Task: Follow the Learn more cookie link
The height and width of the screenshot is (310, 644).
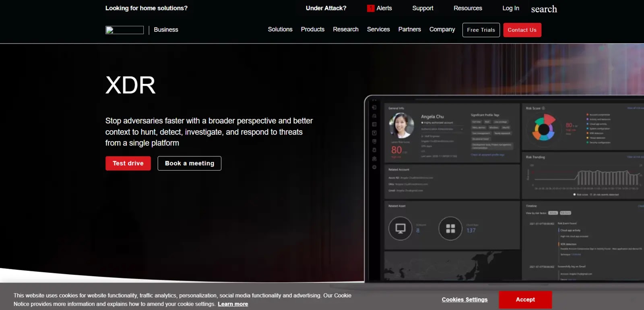Action: 233,304
